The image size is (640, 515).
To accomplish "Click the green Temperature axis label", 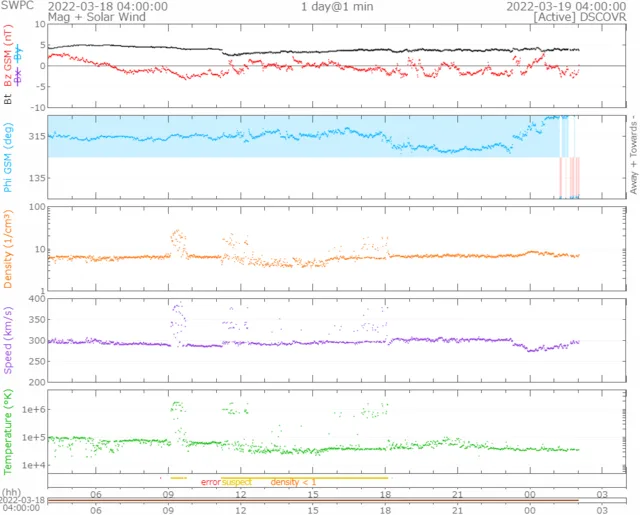I will 9,431.
